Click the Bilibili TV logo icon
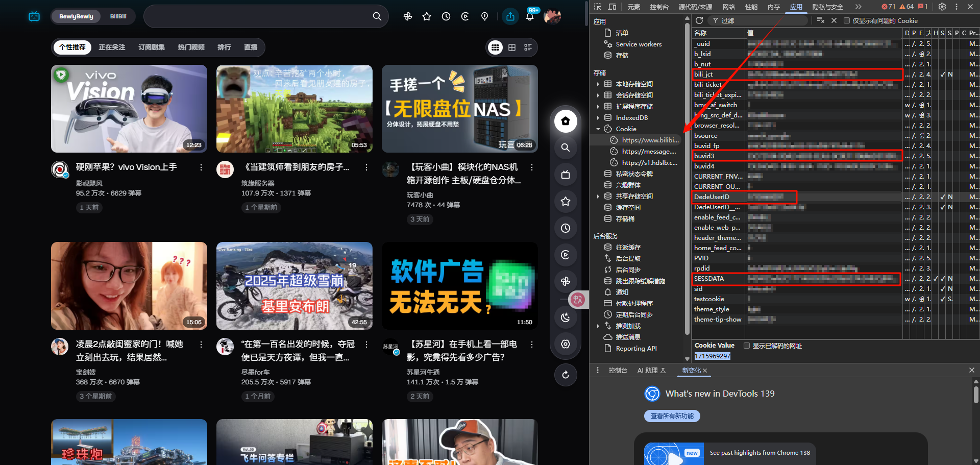 [34, 16]
